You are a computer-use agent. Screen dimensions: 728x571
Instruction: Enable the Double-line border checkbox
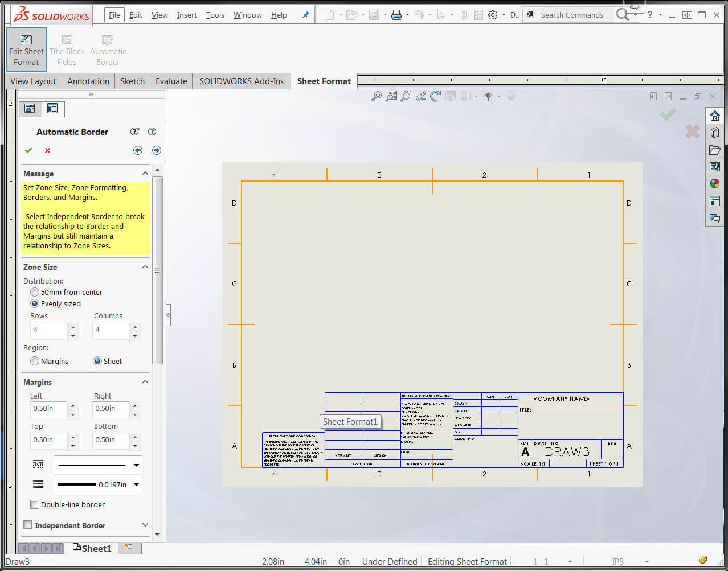point(35,504)
